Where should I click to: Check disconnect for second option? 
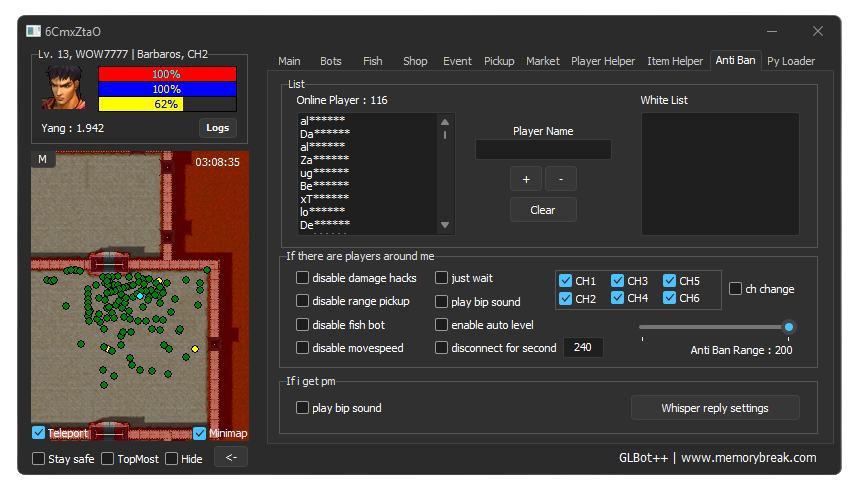[441, 348]
